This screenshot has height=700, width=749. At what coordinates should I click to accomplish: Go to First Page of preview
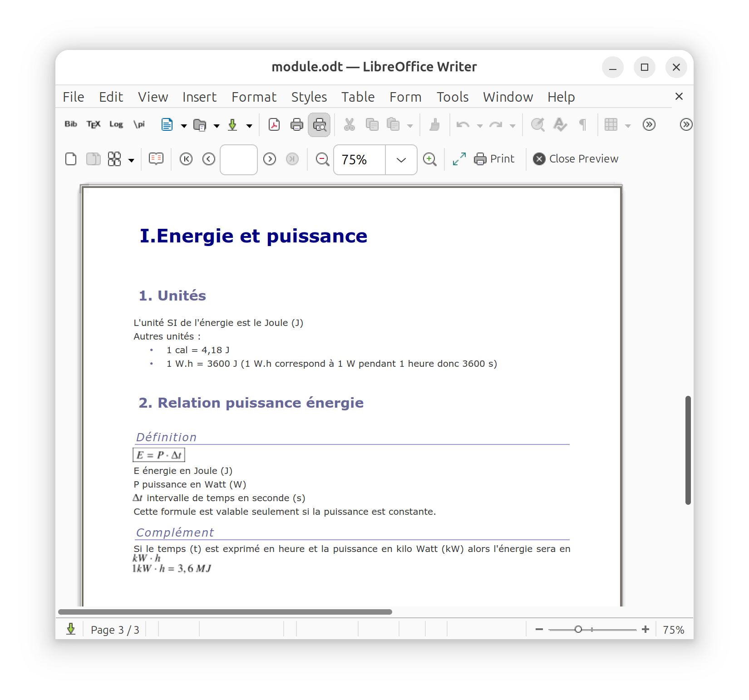pos(186,159)
